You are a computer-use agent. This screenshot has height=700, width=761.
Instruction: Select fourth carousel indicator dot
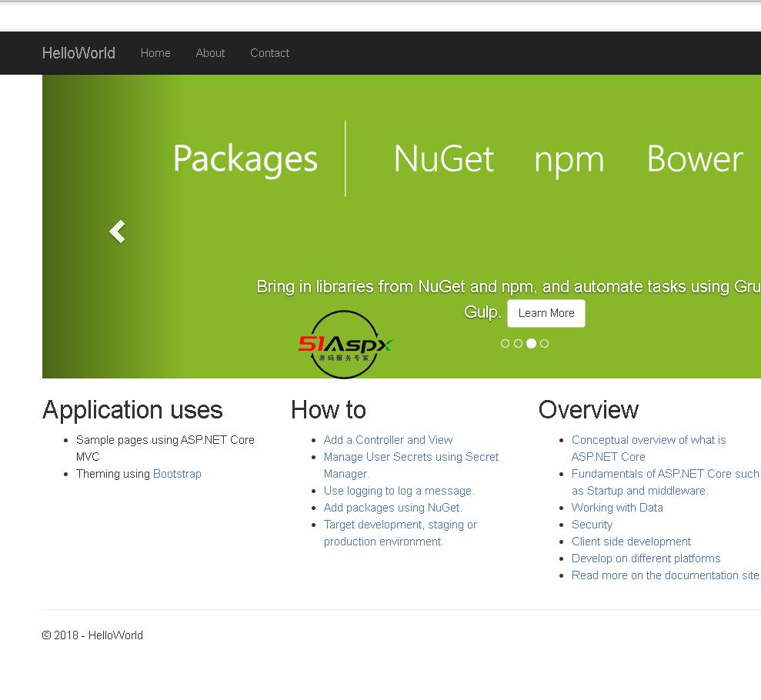[x=545, y=343]
